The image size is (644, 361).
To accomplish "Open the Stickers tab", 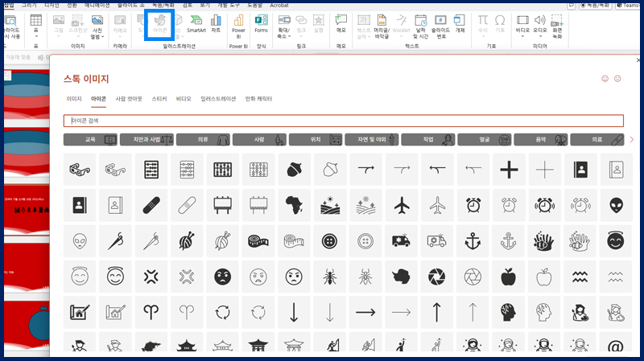I will coord(159,99).
